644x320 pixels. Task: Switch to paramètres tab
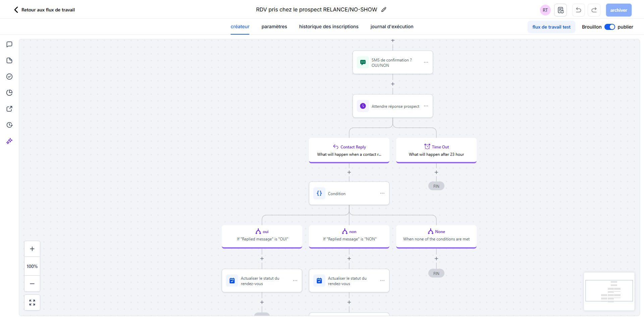click(x=274, y=27)
